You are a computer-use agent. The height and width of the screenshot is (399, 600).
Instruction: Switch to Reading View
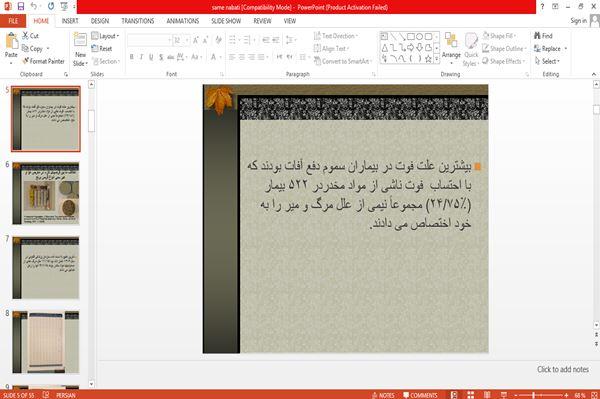tap(487, 395)
